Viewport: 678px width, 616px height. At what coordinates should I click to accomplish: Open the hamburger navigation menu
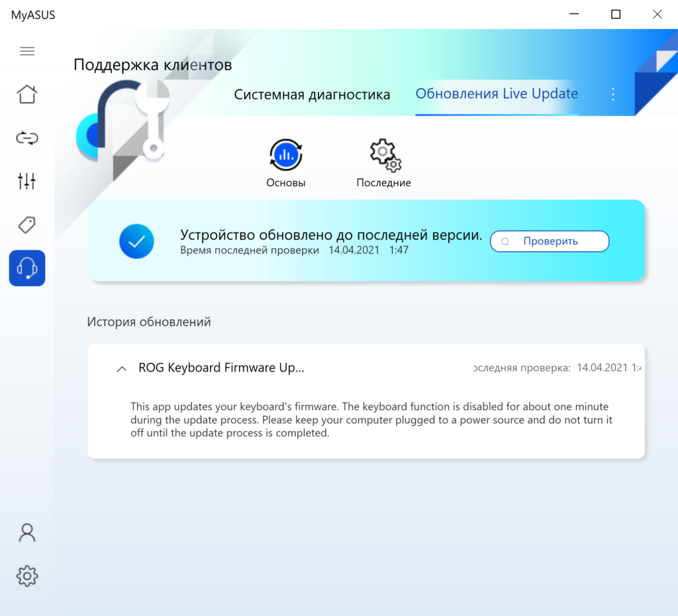click(26, 52)
